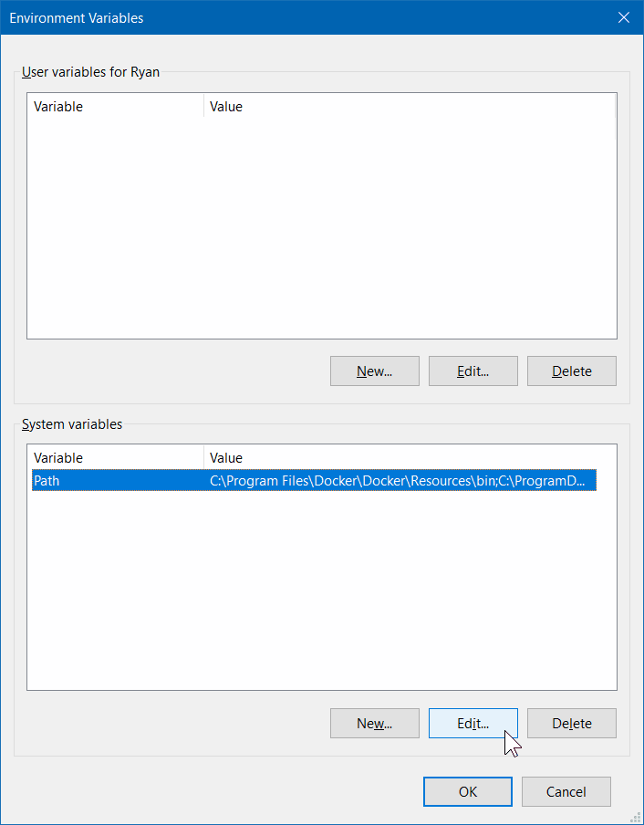Click Value column header in user variables
Image resolution: width=644 pixels, height=825 pixels.
tap(226, 107)
